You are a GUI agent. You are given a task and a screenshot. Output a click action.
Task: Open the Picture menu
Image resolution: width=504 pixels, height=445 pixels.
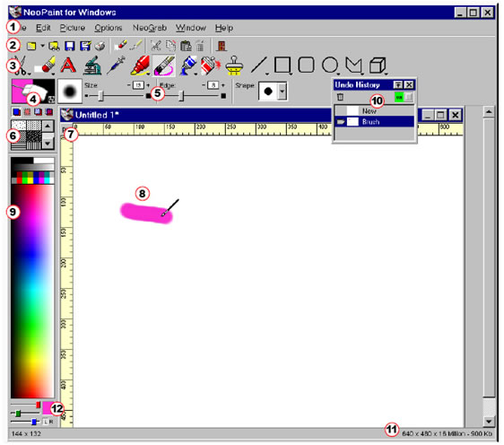tap(73, 28)
